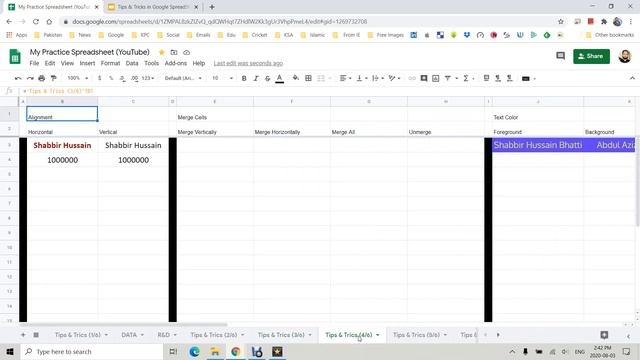Image resolution: width=640 pixels, height=360 pixels.
Task: Click the Undo icon in toolbar
Action: (x=18, y=78)
